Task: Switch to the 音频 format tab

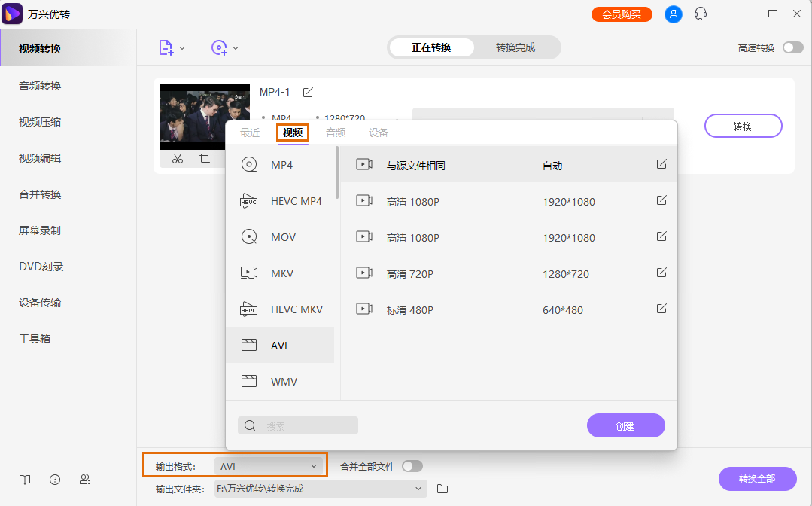Action: click(335, 132)
